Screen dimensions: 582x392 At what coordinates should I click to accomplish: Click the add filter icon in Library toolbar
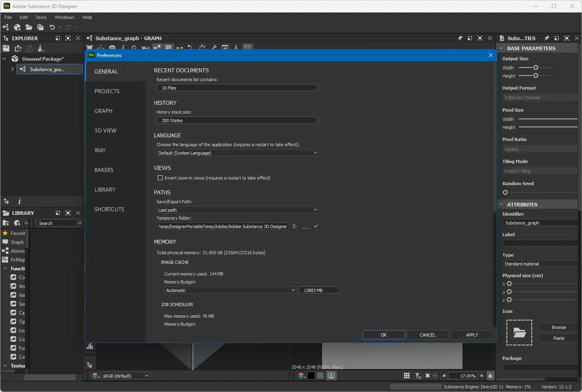(x=17, y=223)
